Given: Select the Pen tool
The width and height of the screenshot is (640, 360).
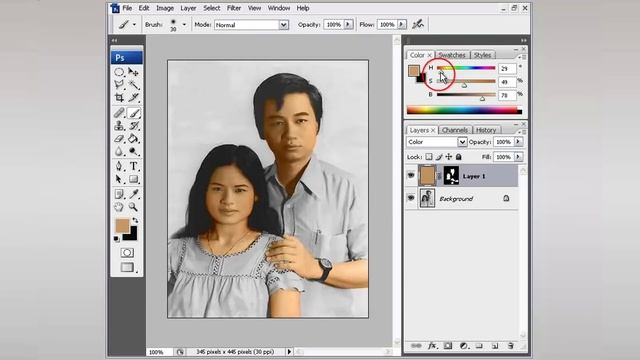Looking at the screenshot, I should [119, 167].
